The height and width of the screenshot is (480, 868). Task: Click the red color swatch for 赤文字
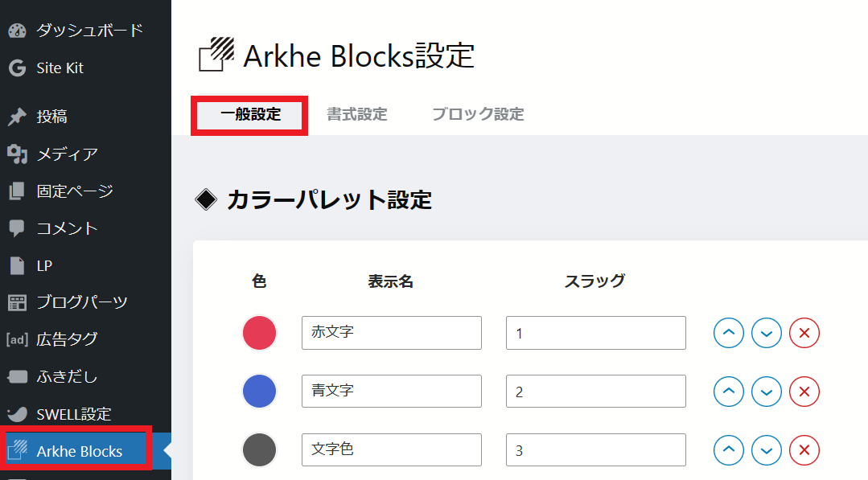[x=258, y=332]
